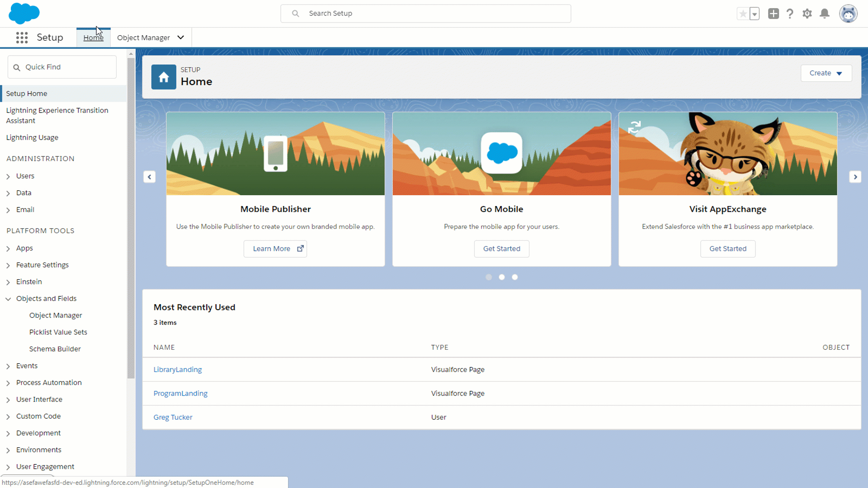This screenshot has height=488, width=868.
Task: Click the Mobile Publisher phone image
Action: coord(275,154)
